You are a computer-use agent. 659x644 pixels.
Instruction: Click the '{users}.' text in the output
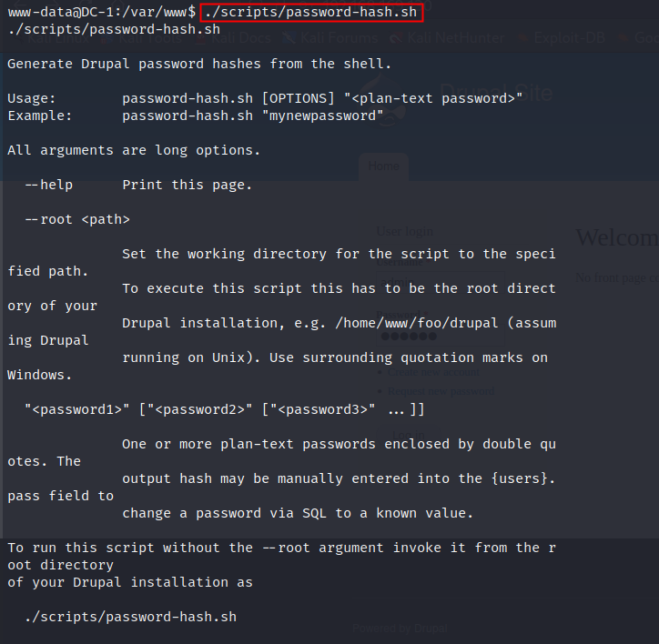(x=522, y=478)
